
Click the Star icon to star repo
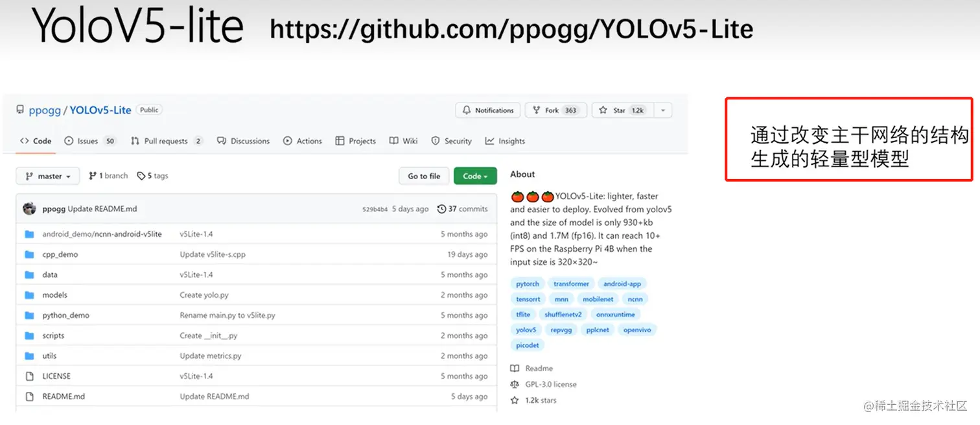point(604,110)
